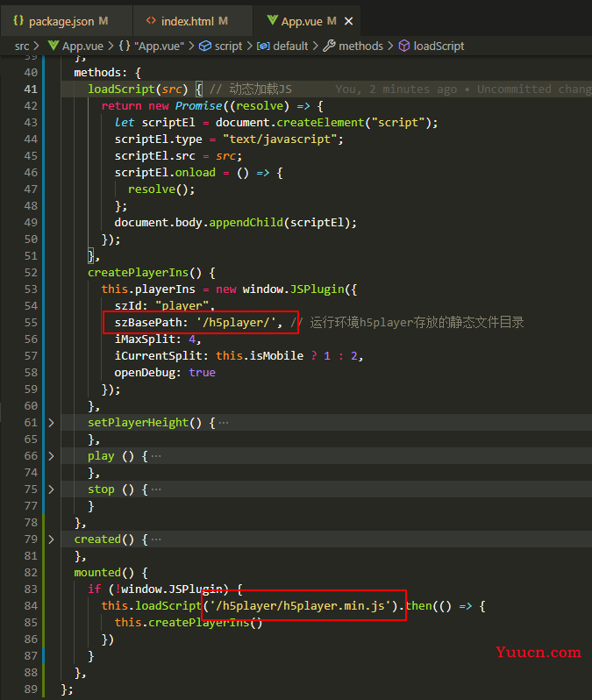
Task: Click openDebug: true on line 58
Action: (x=165, y=372)
